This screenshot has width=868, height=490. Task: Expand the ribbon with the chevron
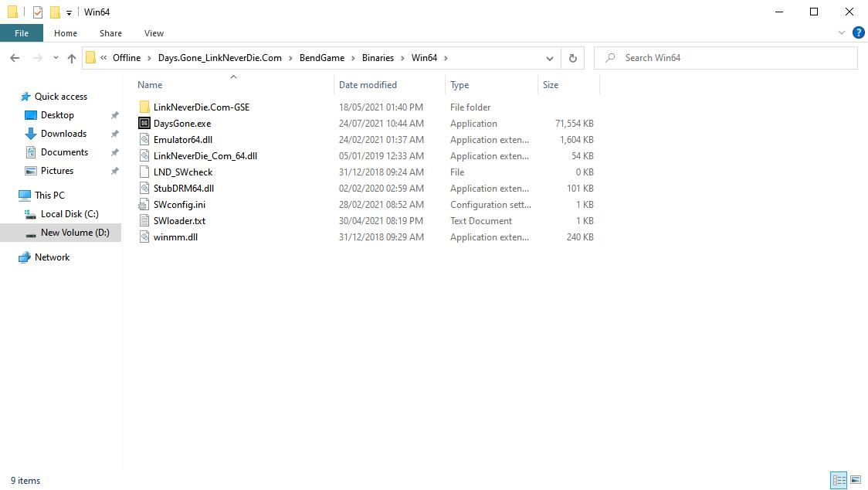[842, 32]
